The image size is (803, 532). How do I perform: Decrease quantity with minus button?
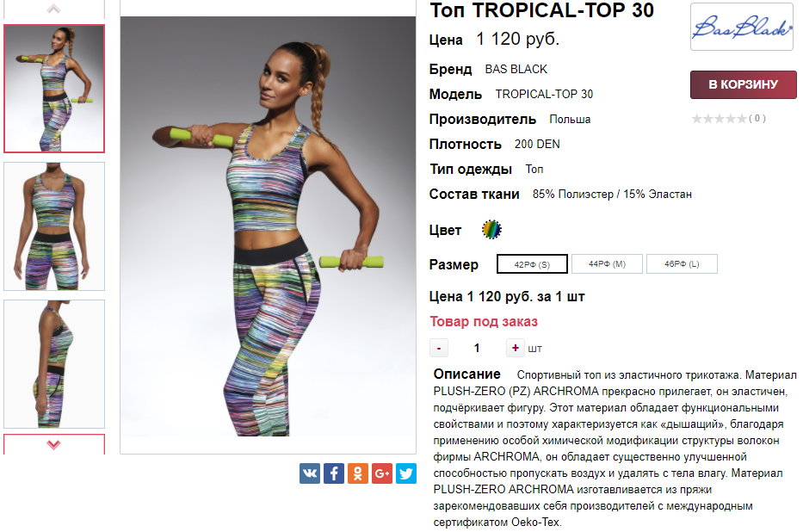(x=439, y=348)
